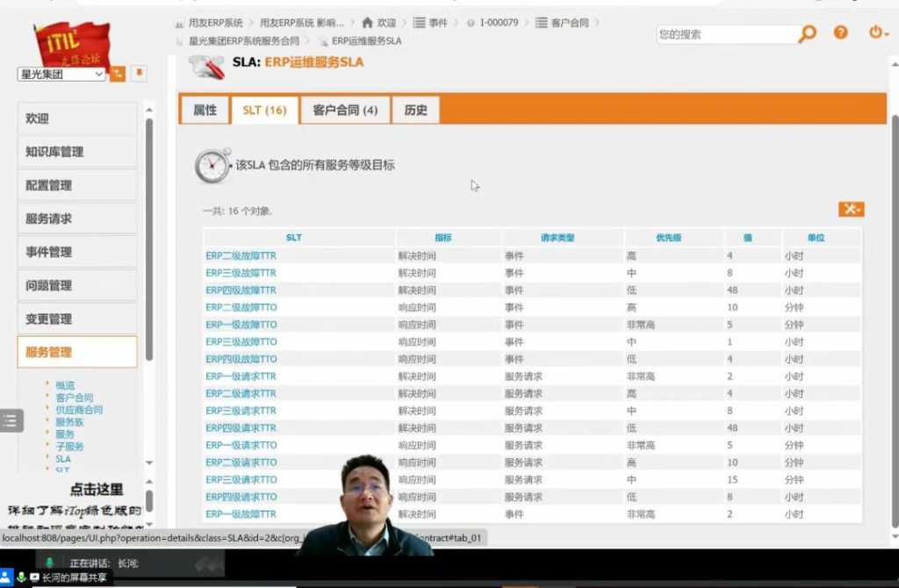Open the ERP四级故障TTO link
899x588 pixels.
tap(241, 359)
